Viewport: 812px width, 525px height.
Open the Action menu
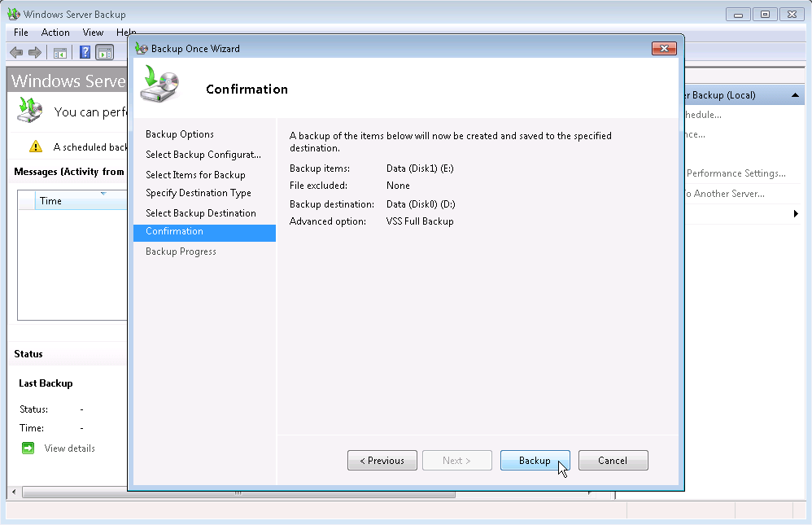point(55,33)
